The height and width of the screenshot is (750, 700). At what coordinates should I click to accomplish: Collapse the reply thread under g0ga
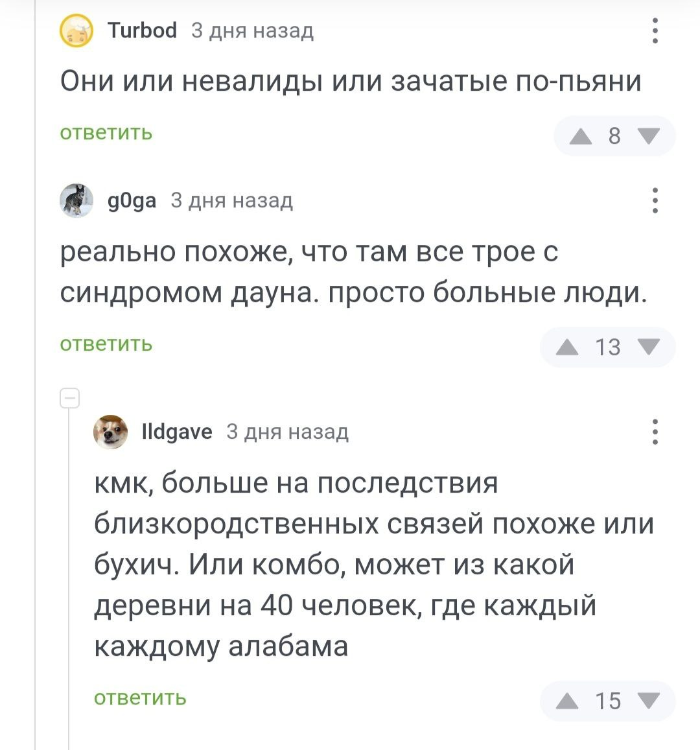pyautogui.click(x=69, y=398)
